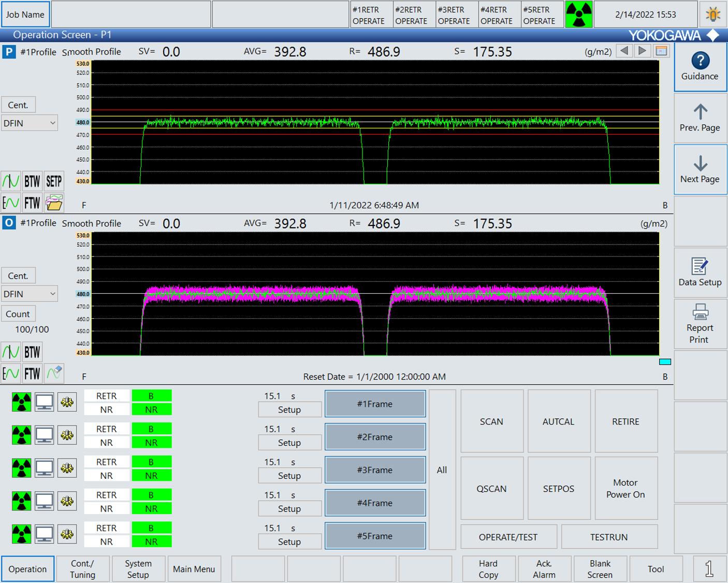Switch to the Cont./Tuning tab

tap(83, 569)
